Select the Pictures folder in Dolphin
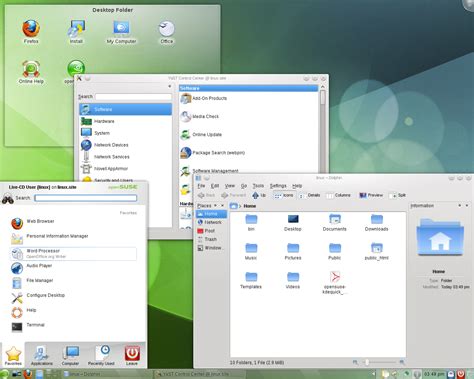 pos(293,252)
